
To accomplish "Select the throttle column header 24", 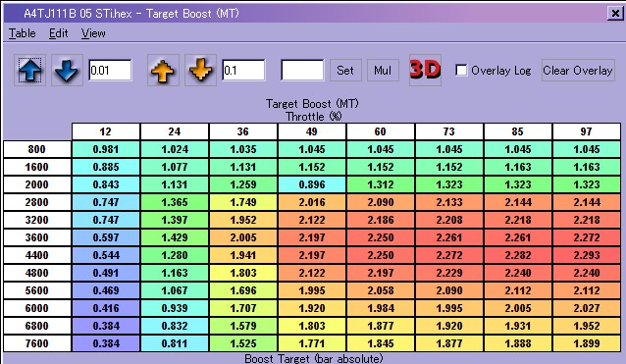I will pos(175,131).
